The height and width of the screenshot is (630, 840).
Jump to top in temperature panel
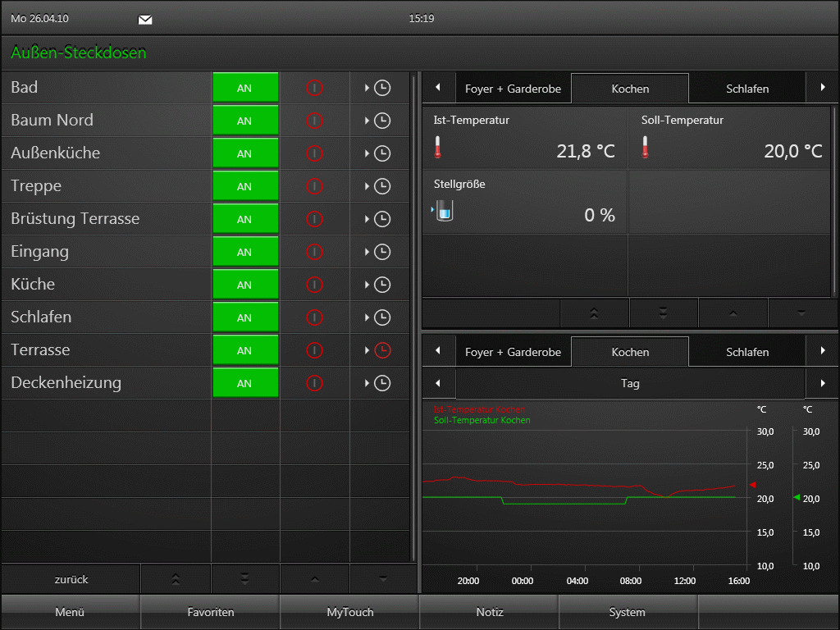(x=594, y=313)
